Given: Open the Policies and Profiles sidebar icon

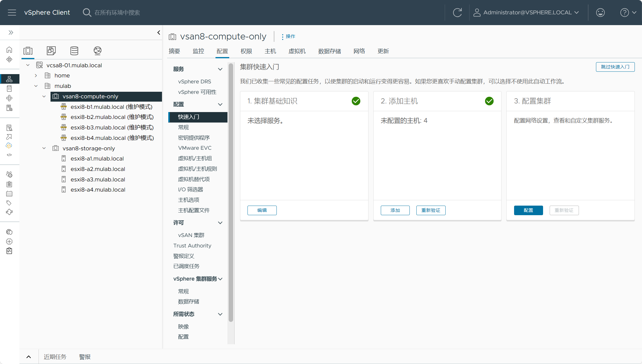Looking at the screenshot, I should pyautogui.click(x=9, y=128).
